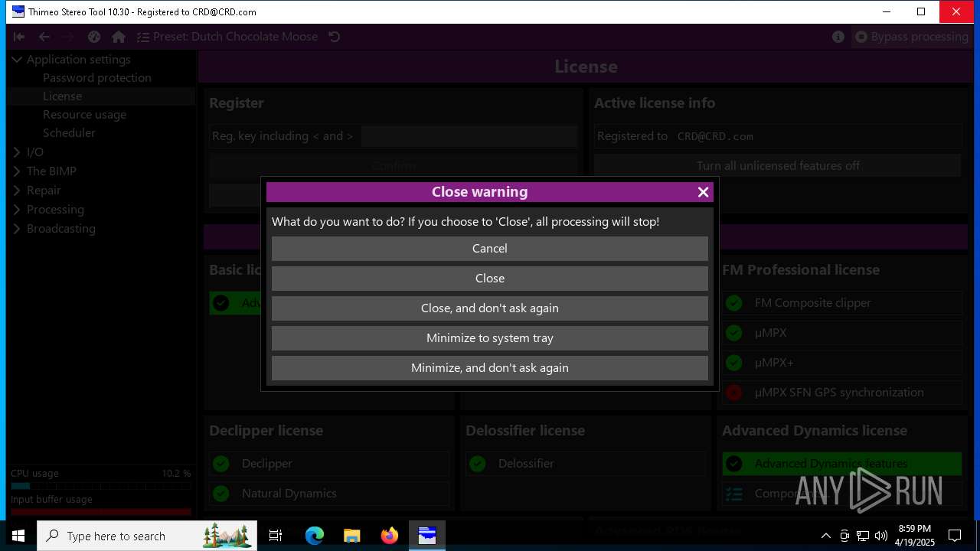Select Resource usage in the sidebar
The height and width of the screenshot is (551, 980).
pos(84,115)
